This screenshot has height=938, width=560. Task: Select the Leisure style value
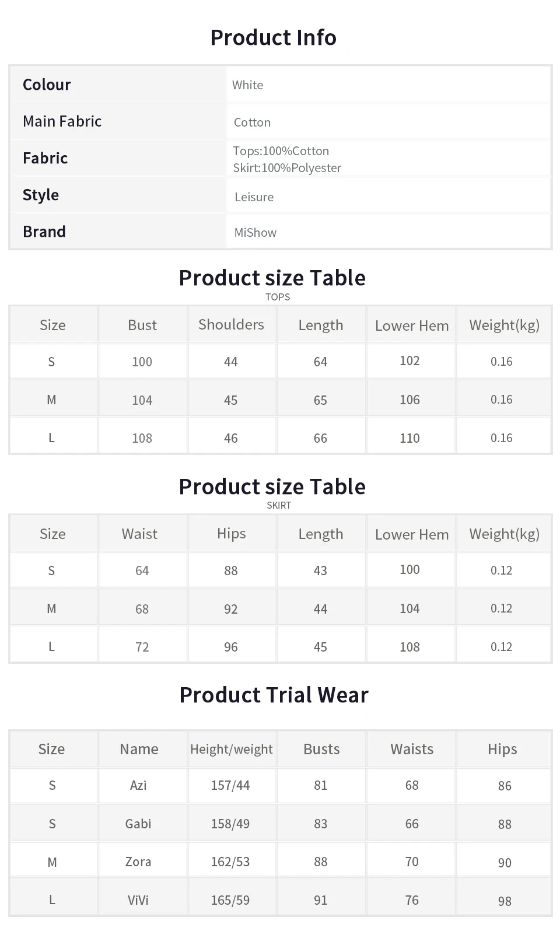[254, 197]
